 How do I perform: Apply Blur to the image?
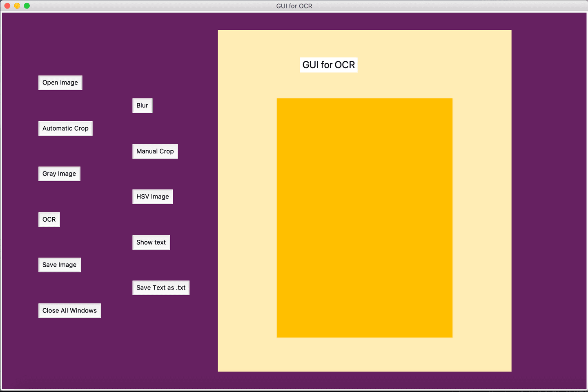pos(142,105)
